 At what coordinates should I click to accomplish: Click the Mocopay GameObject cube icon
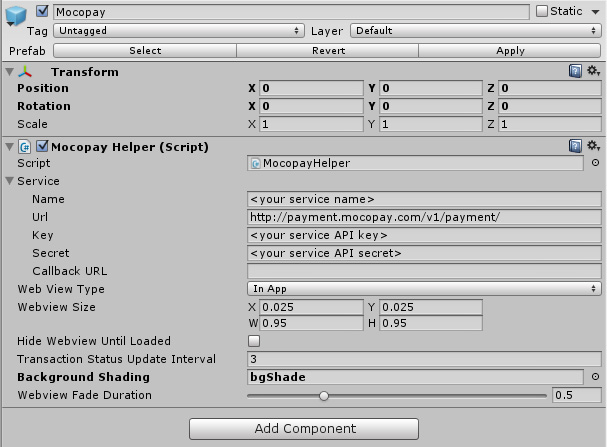click(15, 16)
